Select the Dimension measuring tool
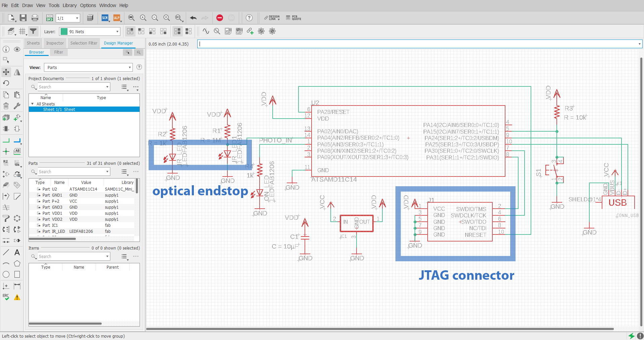The width and height of the screenshot is (644, 340). pyautogui.click(x=17, y=286)
